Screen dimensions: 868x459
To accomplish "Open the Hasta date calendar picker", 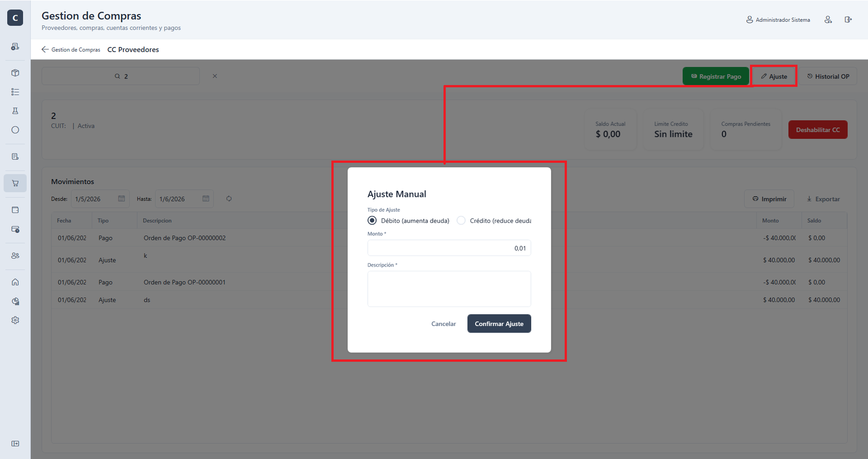I will [x=206, y=199].
